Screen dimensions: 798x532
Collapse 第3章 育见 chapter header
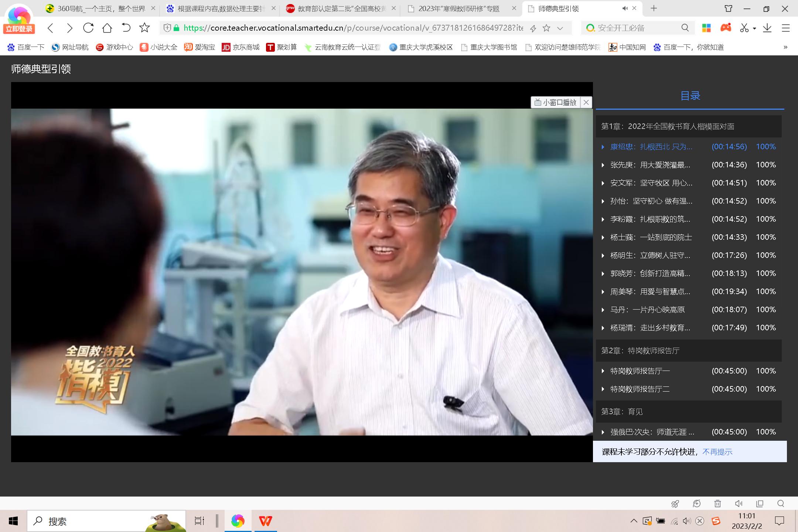[689, 412]
